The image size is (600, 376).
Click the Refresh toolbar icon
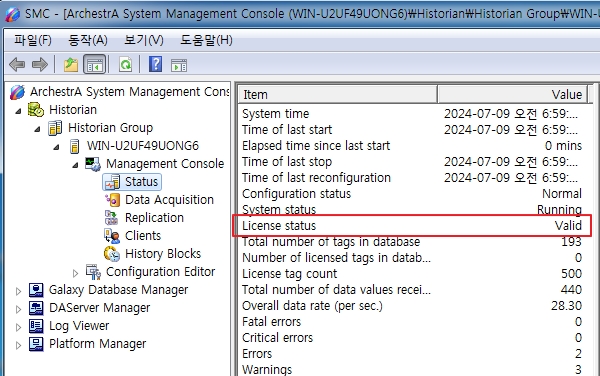click(125, 65)
